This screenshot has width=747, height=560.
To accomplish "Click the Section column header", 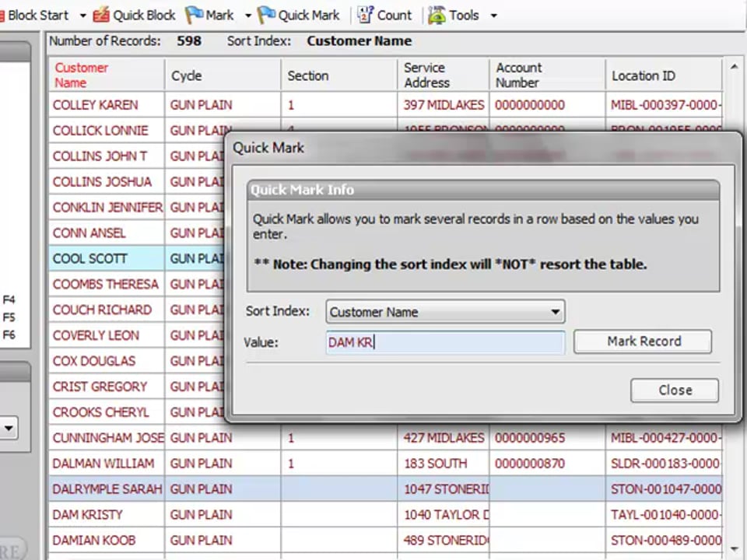I will pyautogui.click(x=338, y=75).
